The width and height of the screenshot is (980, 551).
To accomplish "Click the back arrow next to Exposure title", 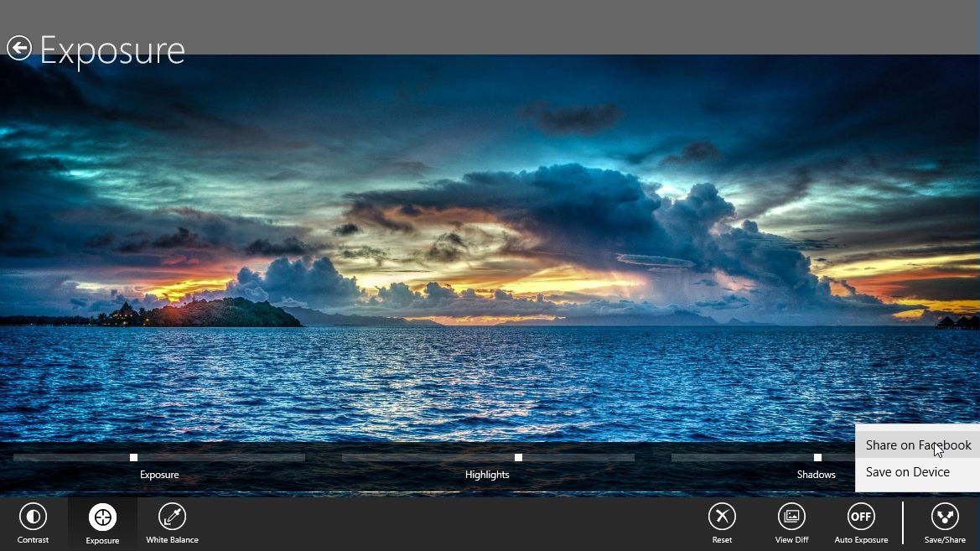I will [20, 49].
